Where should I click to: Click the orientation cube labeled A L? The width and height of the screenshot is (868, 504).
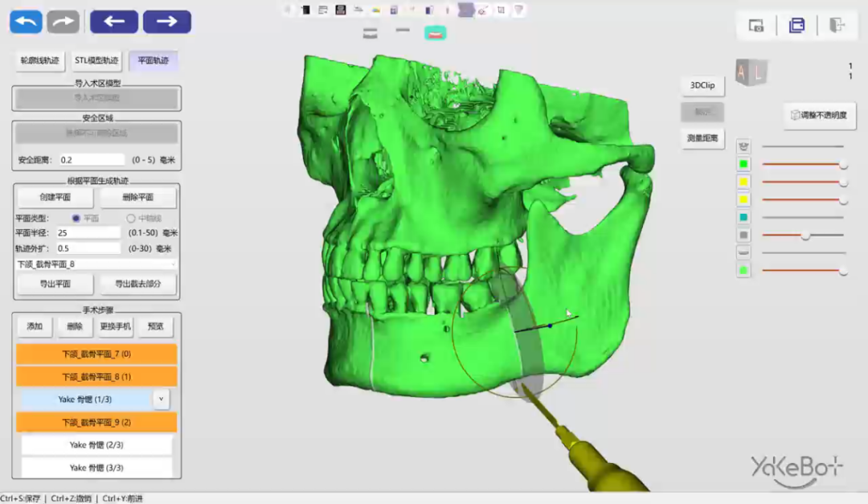point(751,73)
